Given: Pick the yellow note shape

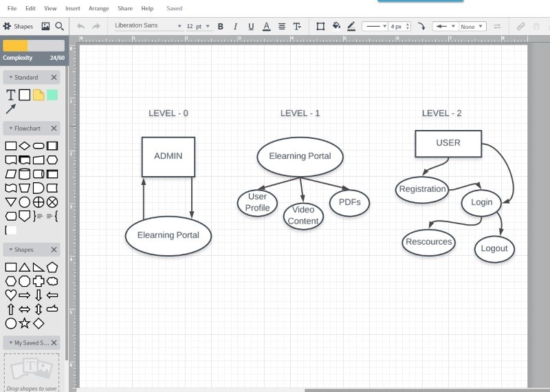Looking at the screenshot, I should 38,95.
